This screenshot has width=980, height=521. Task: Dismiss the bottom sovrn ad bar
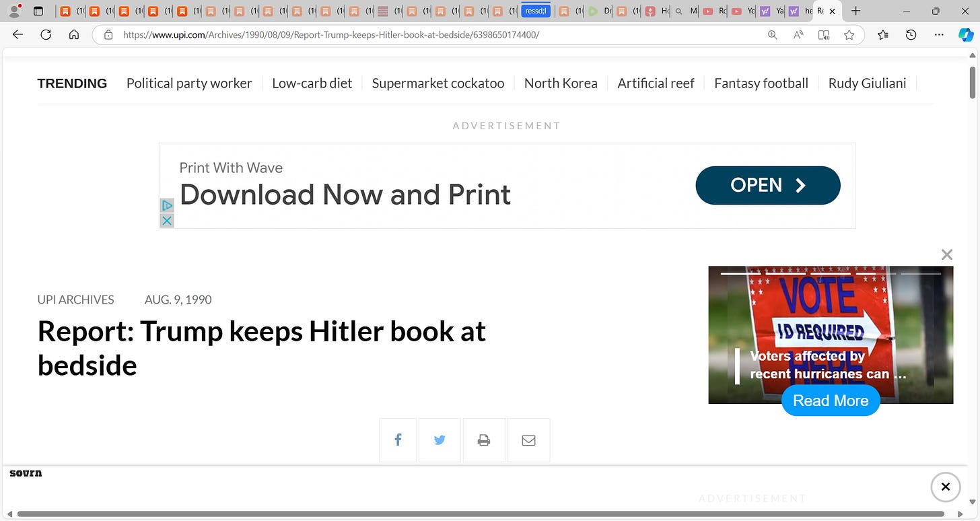pos(945,487)
